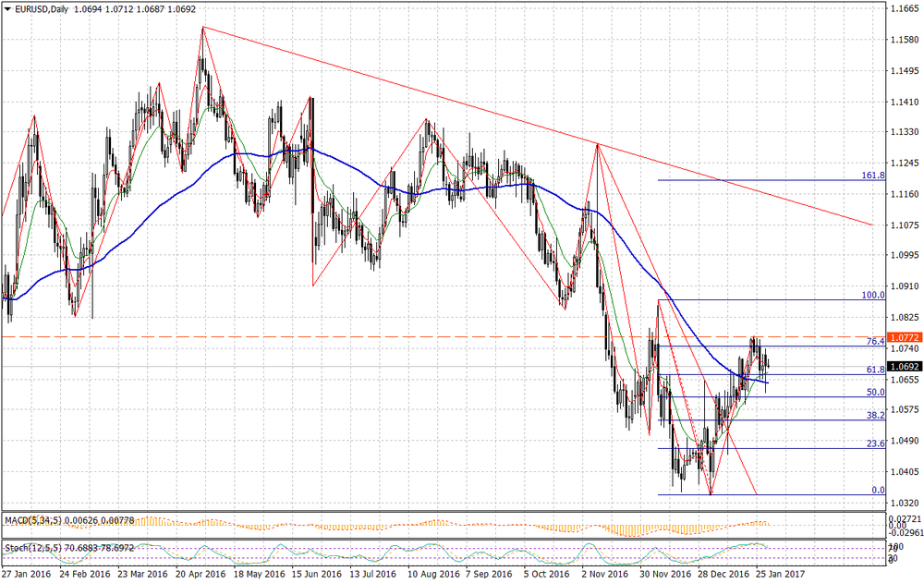Click the 1.1665 value on price axis
This screenshot has height=583, width=924.
tap(903, 9)
